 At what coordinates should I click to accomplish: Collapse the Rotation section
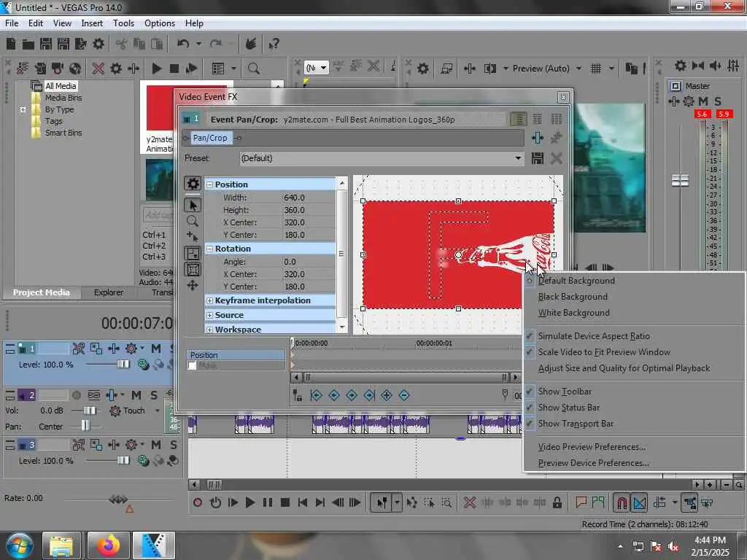click(209, 249)
